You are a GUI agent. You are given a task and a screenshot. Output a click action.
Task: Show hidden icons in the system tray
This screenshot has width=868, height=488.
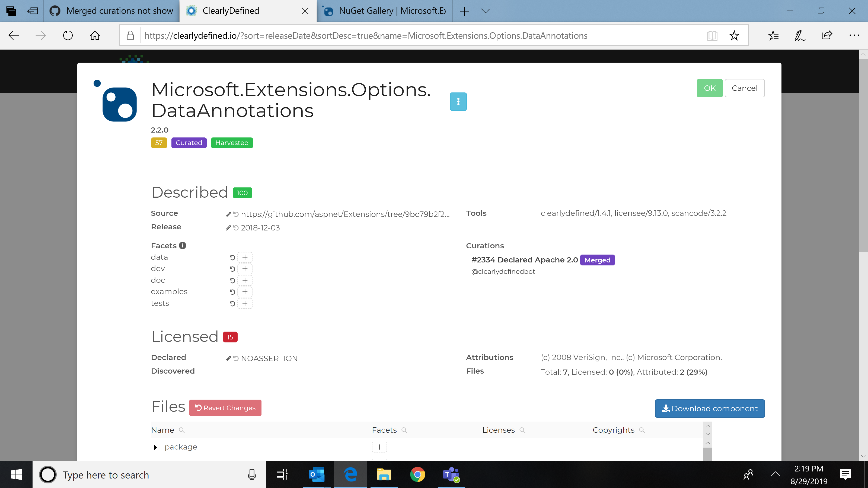[775, 474]
